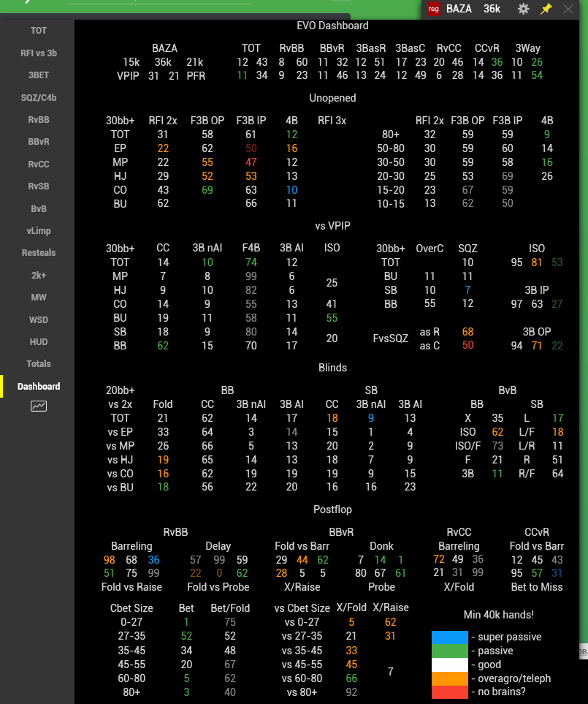Screen dimensions: 588x704
Task: Click the SQZ column header
Action: tap(467, 249)
